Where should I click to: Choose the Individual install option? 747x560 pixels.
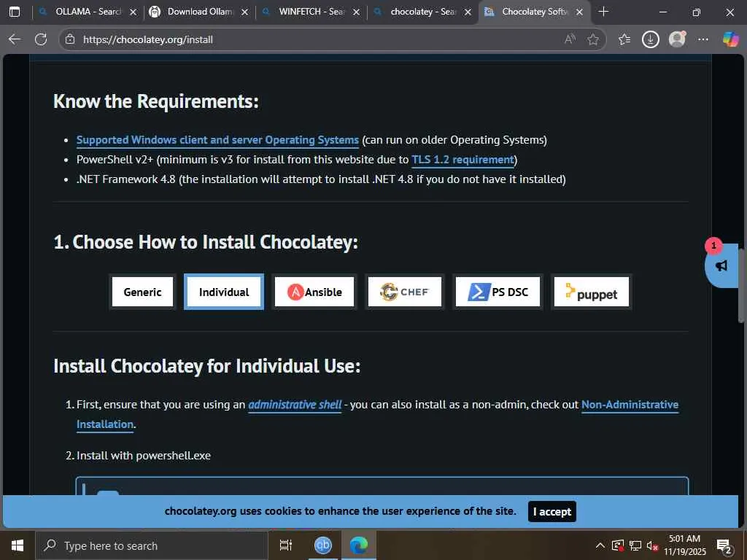[x=224, y=292]
